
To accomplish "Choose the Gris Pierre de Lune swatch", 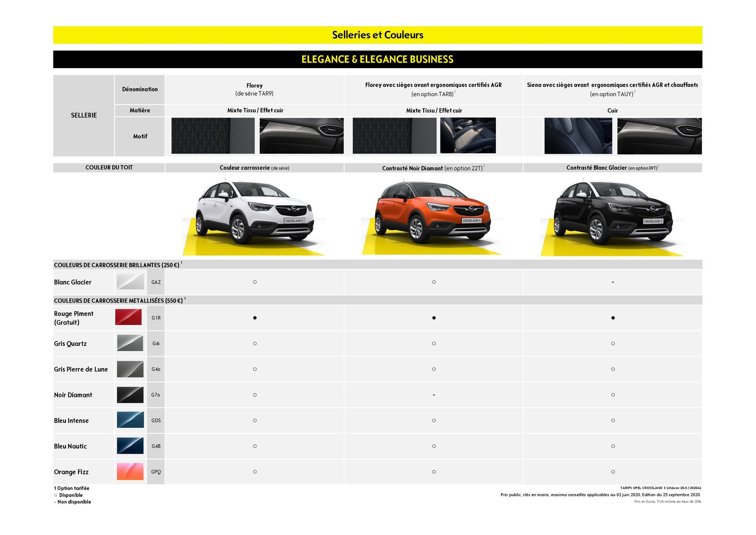I will (x=130, y=369).
